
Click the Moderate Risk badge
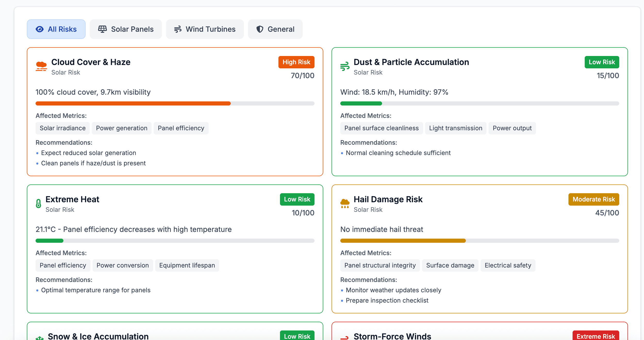click(594, 199)
